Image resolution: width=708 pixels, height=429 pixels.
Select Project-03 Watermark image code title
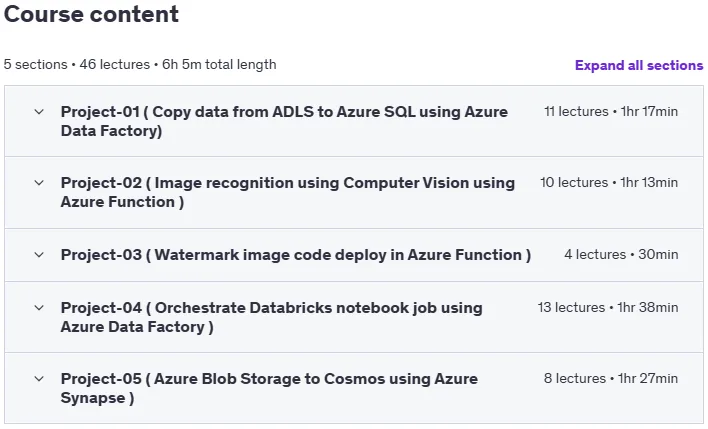(296, 255)
